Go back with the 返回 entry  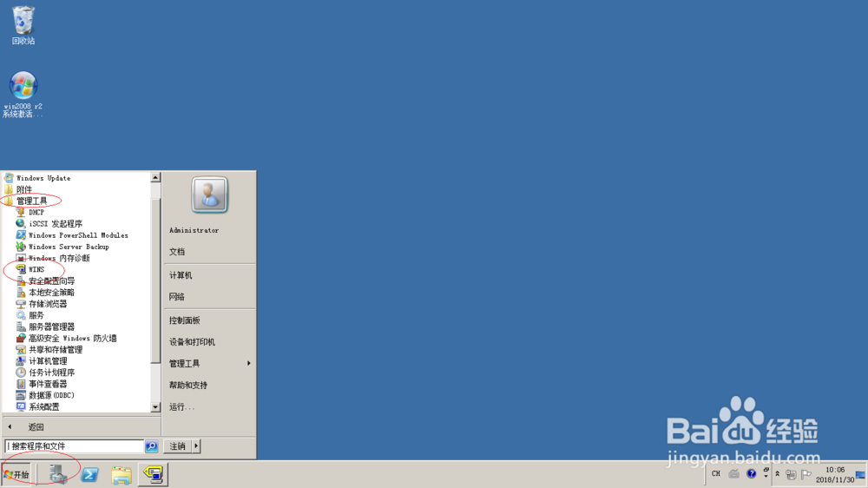[36, 427]
